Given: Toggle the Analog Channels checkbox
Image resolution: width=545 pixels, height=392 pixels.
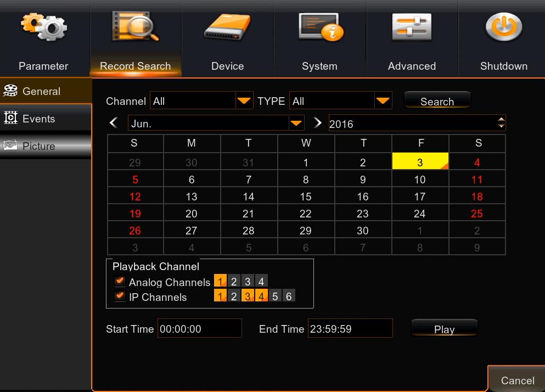Looking at the screenshot, I should [120, 281].
